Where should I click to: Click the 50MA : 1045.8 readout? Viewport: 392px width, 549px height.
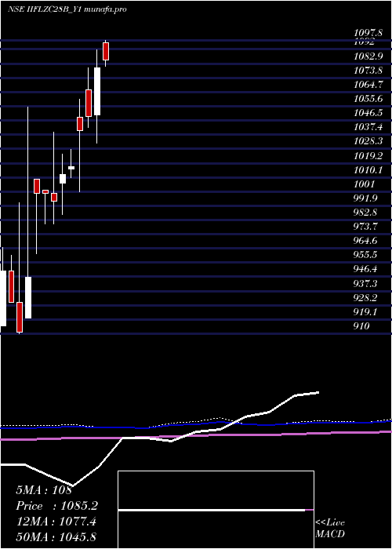point(56,537)
